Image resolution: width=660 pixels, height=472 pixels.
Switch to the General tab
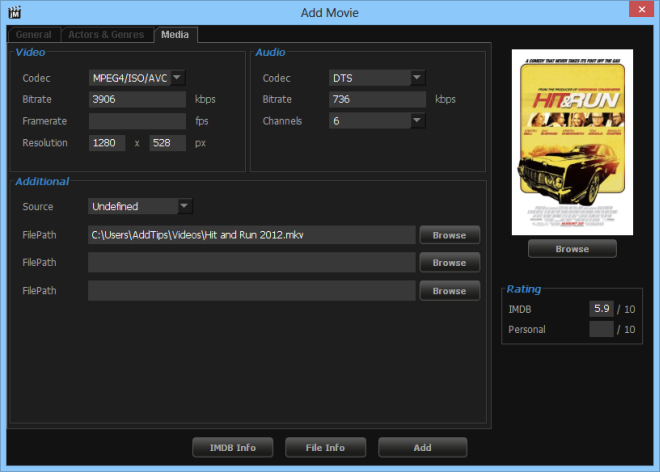coord(34,35)
